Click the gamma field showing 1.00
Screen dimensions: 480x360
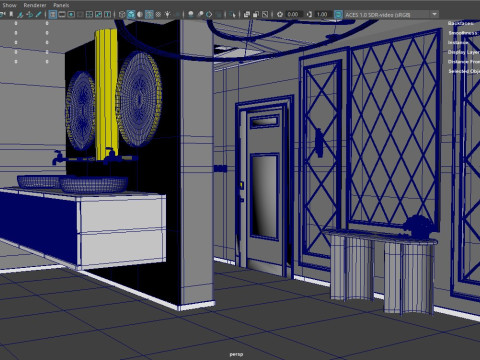tap(323, 14)
